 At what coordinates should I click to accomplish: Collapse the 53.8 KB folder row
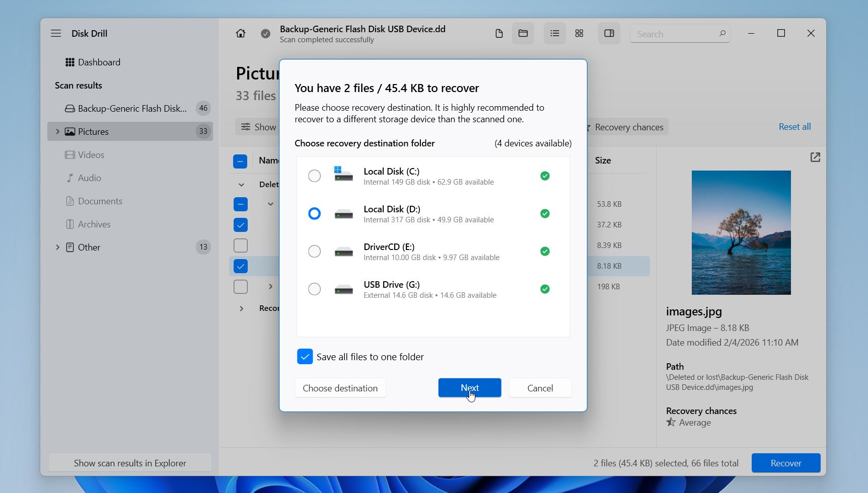[x=270, y=204]
